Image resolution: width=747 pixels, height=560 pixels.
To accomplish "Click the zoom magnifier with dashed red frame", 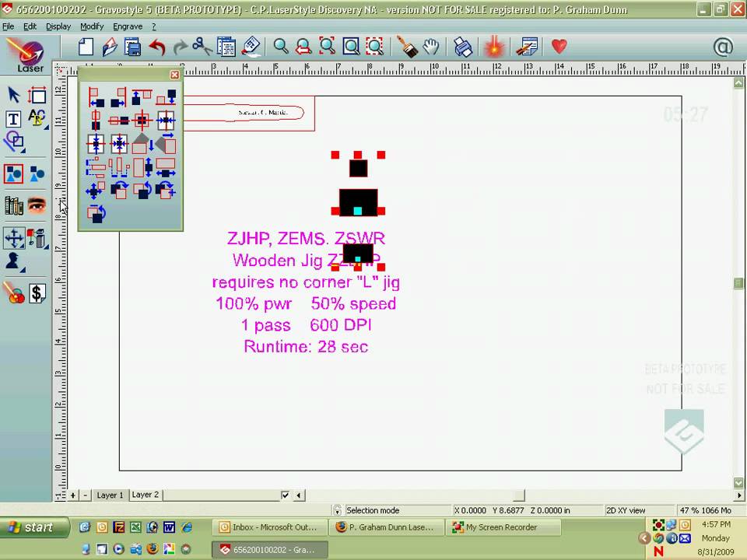I will tap(375, 47).
